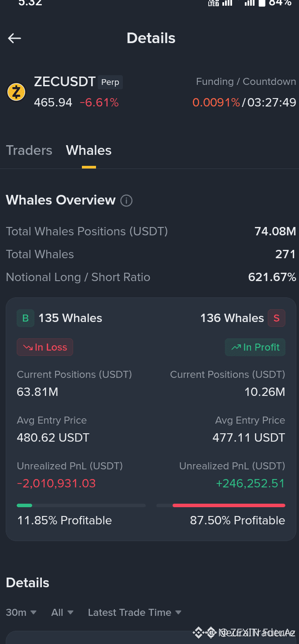Tap the Total Whales Positions value 74.08M
Screen dimensions: 299x644
coord(275,231)
